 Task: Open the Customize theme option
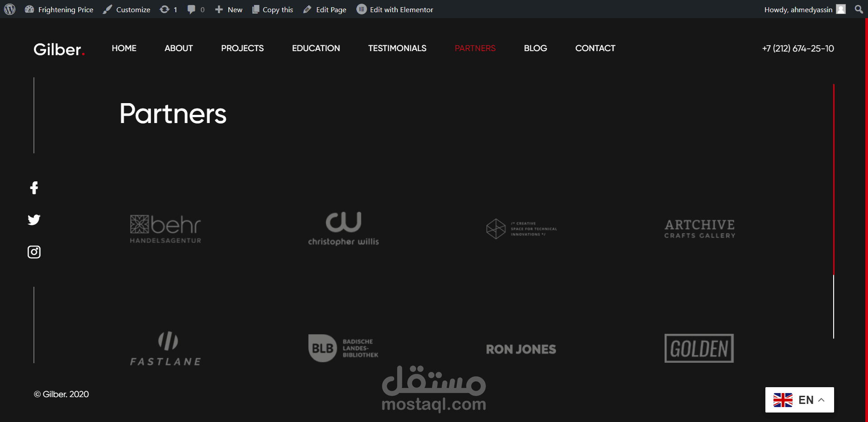pyautogui.click(x=127, y=9)
